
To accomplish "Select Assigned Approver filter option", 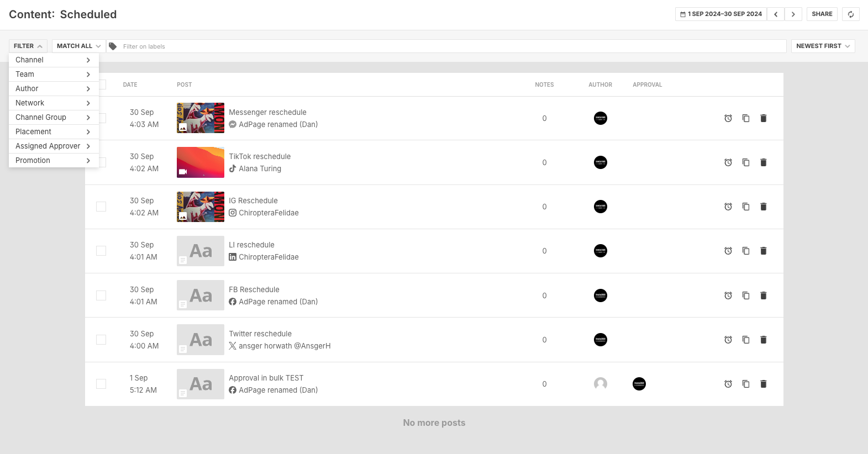I will coord(54,146).
